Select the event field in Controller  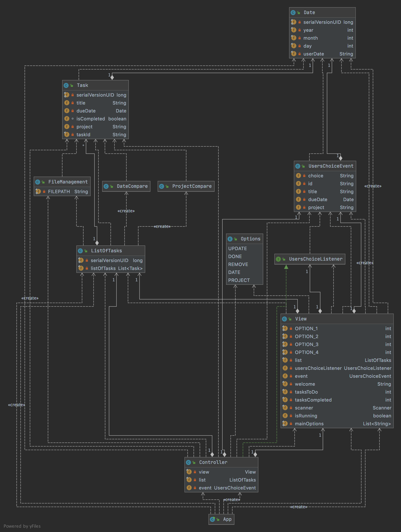(205, 488)
